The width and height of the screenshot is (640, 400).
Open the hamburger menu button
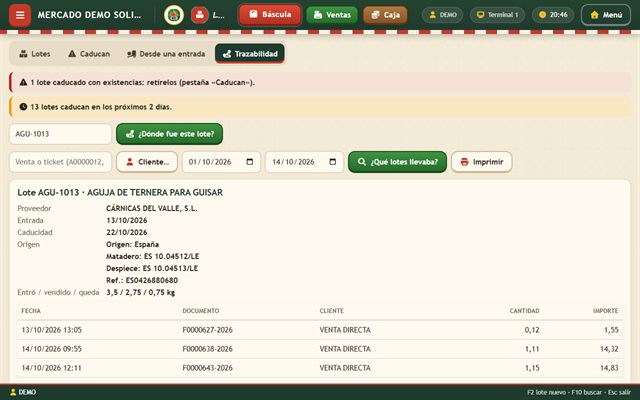pyautogui.click(x=20, y=15)
